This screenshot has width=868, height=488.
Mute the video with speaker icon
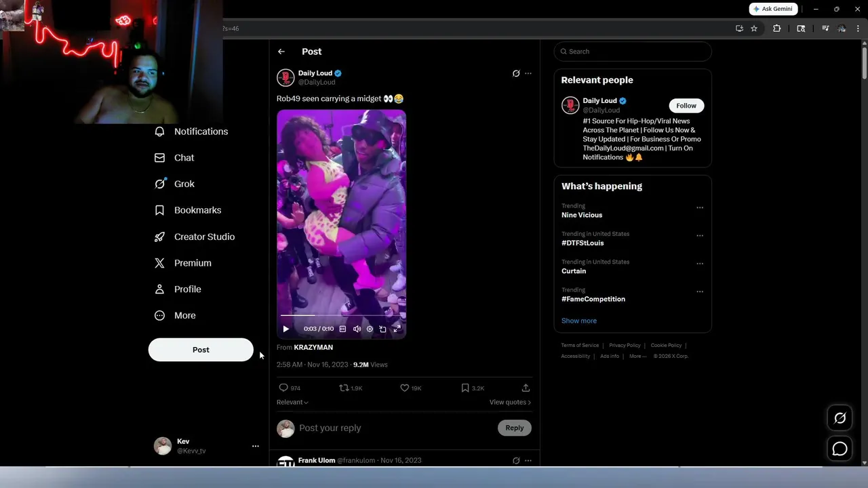click(x=357, y=329)
